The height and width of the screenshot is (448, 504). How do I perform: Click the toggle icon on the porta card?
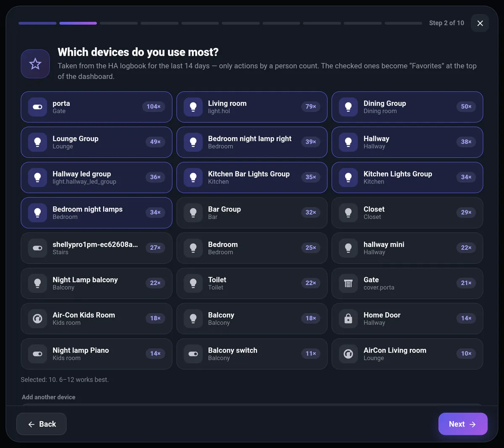[x=37, y=107]
